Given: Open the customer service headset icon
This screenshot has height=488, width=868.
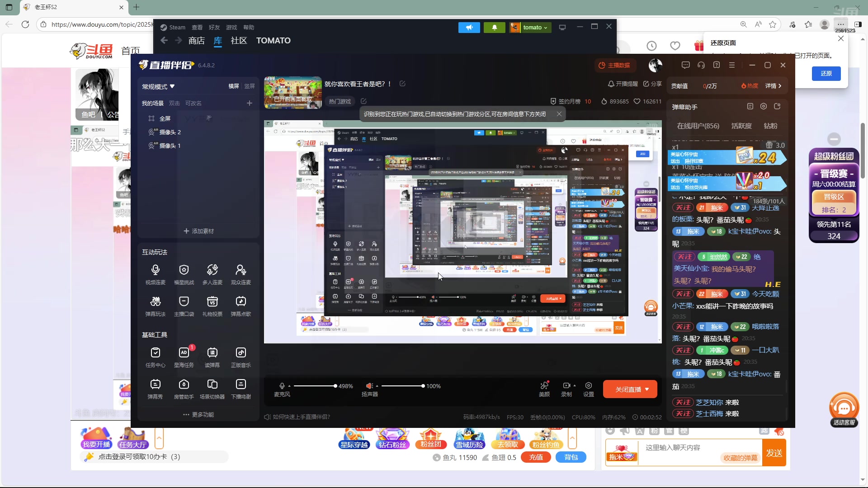Looking at the screenshot, I should pyautogui.click(x=701, y=65).
